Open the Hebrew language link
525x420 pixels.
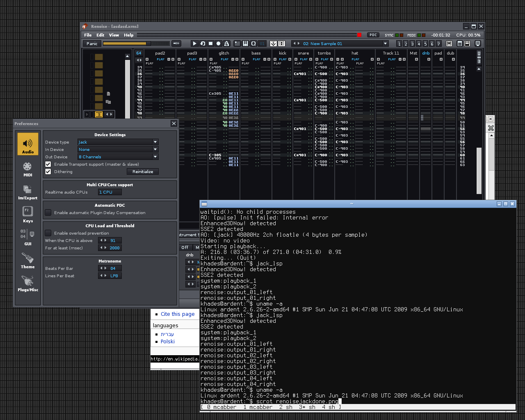pyautogui.click(x=167, y=334)
